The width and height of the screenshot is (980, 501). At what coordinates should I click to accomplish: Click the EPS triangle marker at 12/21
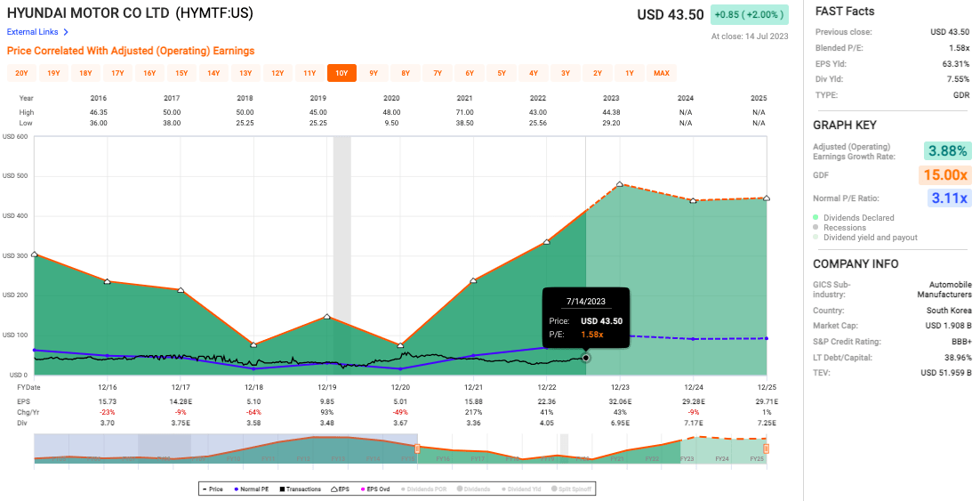coord(473,280)
